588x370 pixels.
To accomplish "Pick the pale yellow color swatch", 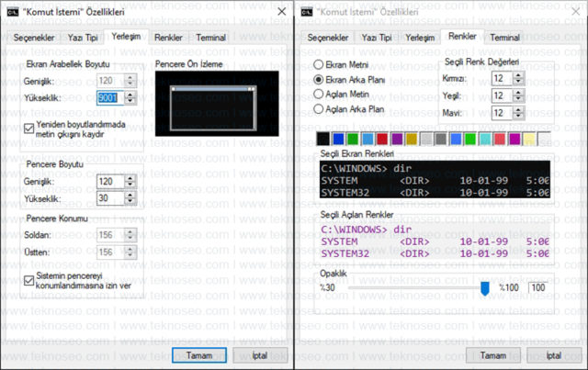I will tap(529, 139).
